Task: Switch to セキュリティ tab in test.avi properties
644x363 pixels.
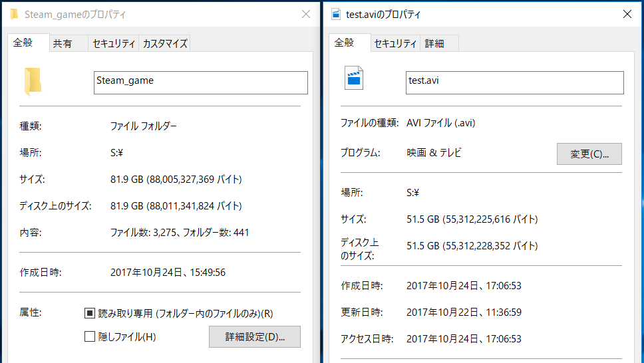Action: pyautogui.click(x=395, y=43)
